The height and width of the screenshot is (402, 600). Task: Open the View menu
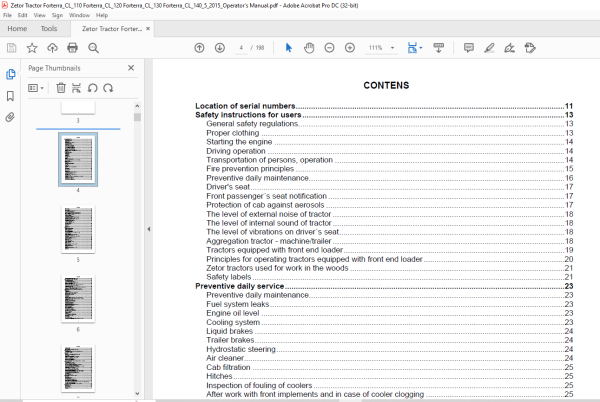(x=39, y=15)
